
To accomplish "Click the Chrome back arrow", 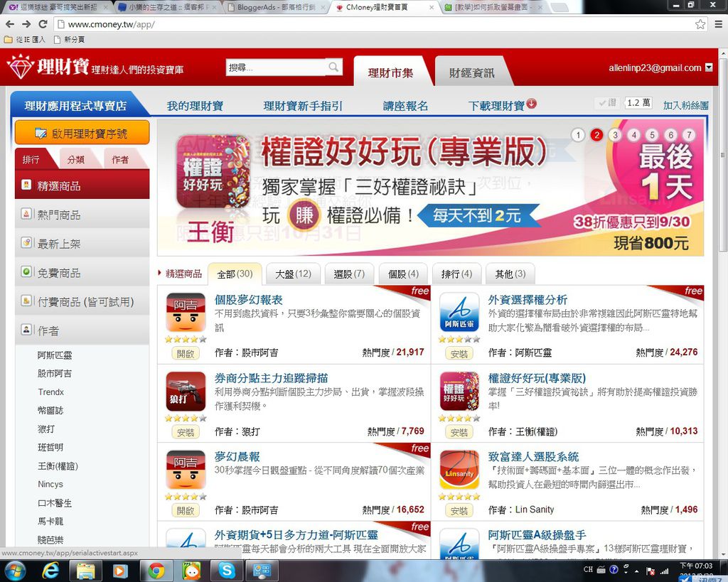I will (x=10, y=24).
